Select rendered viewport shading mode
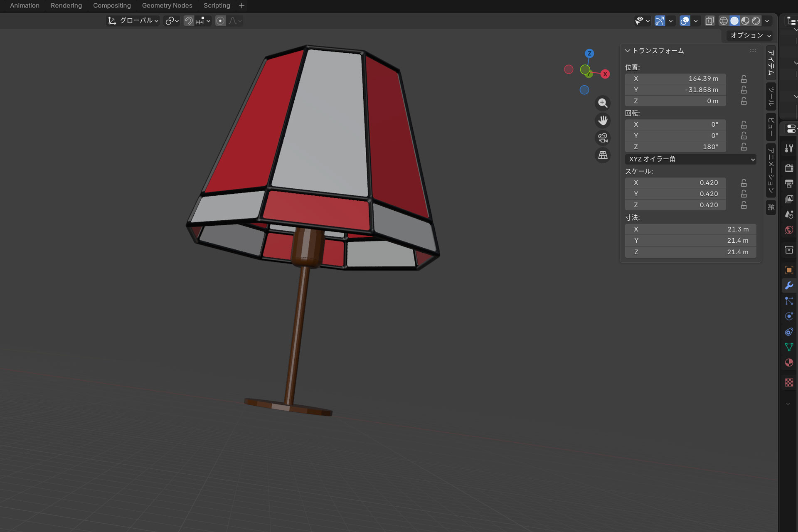This screenshot has width=798, height=532. [x=756, y=21]
